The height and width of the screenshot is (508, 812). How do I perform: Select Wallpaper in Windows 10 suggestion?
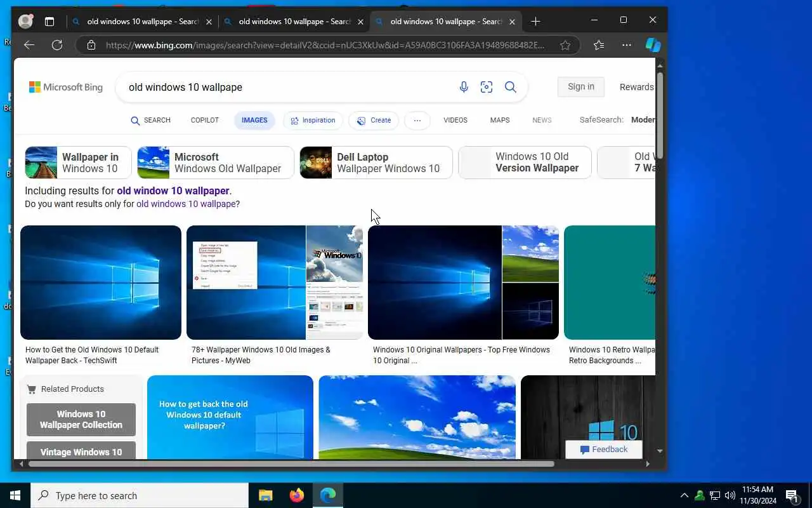coord(78,163)
